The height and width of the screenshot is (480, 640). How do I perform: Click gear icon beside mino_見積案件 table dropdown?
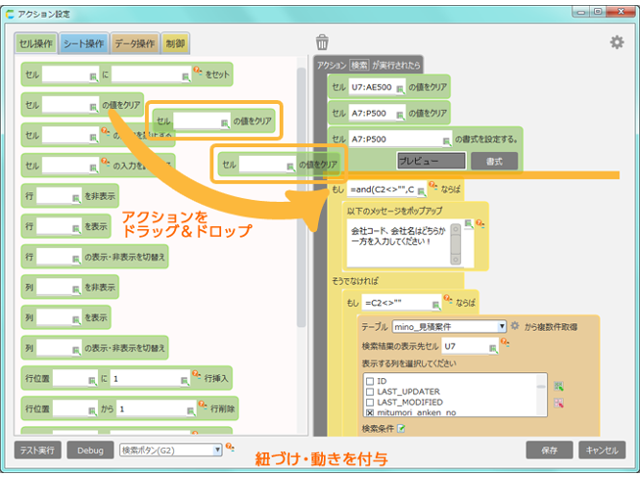[x=515, y=326]
